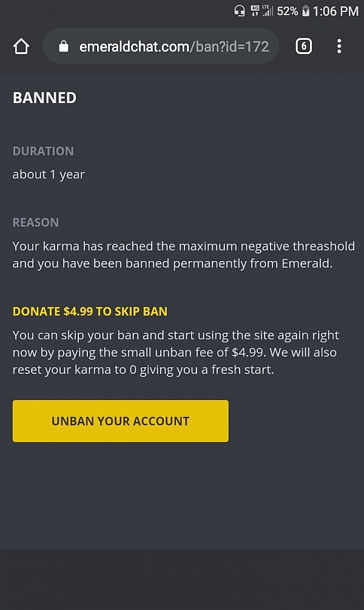Select the emeraldchat.com URL address bar

tap(161, 46)
